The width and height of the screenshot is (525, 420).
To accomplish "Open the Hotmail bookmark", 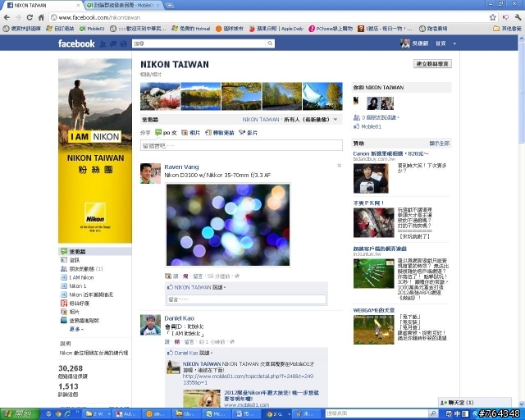I will point(191,29).
